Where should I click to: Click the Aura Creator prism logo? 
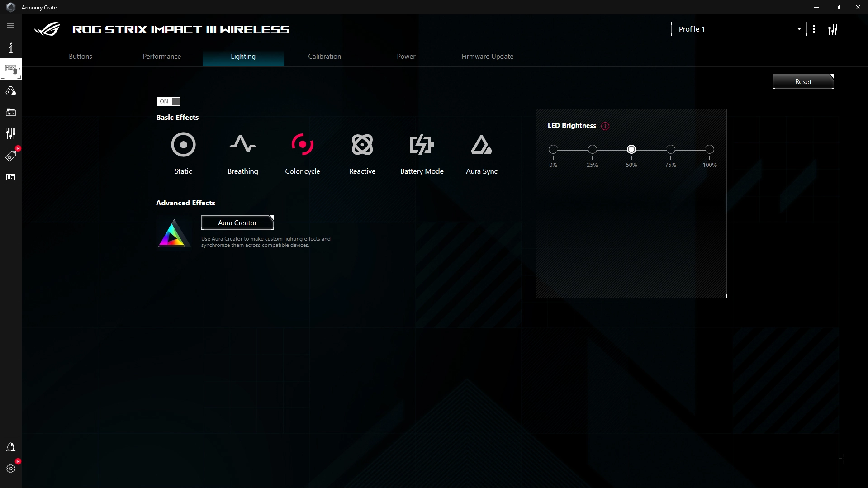tap(173, 233)
